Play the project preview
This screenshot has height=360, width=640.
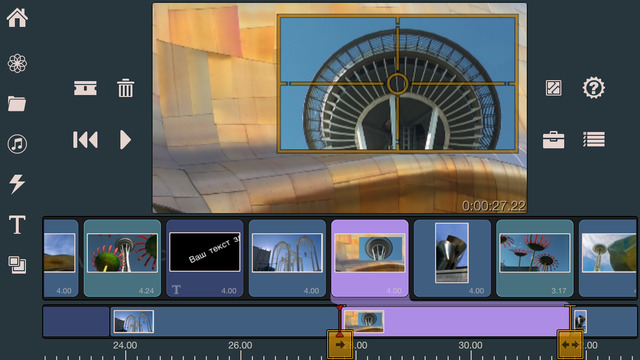125,140
